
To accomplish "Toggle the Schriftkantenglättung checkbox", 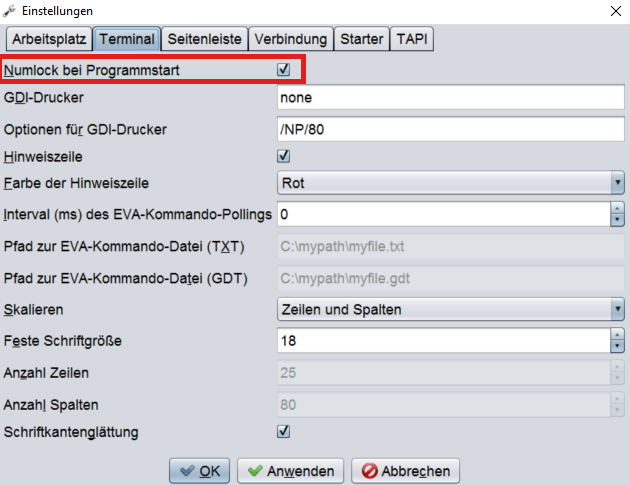I will point(284,432).
